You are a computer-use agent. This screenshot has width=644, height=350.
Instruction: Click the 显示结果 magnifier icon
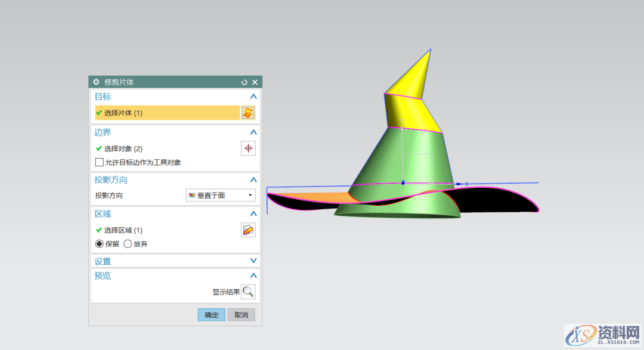[248, 292]
